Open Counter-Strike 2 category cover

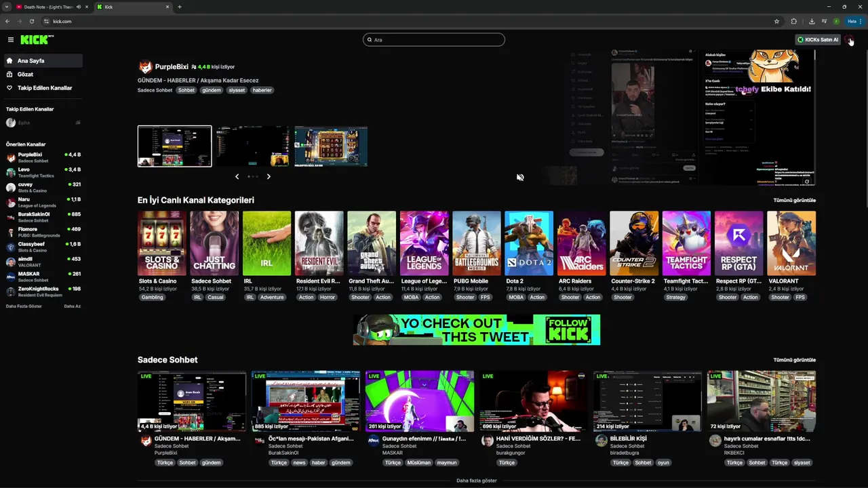[634, 243]
